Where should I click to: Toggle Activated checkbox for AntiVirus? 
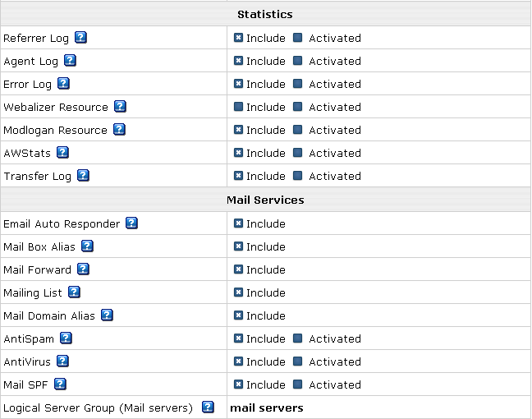297,361
